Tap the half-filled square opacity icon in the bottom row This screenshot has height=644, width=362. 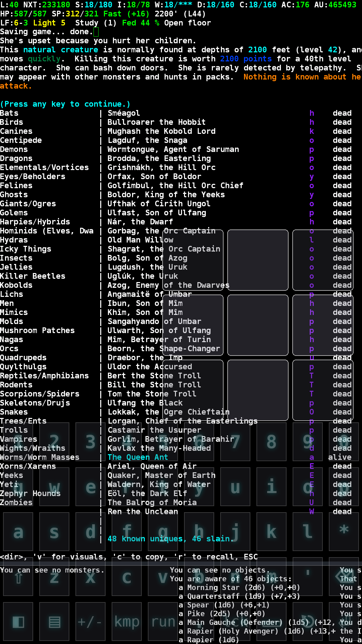[18, 622]
